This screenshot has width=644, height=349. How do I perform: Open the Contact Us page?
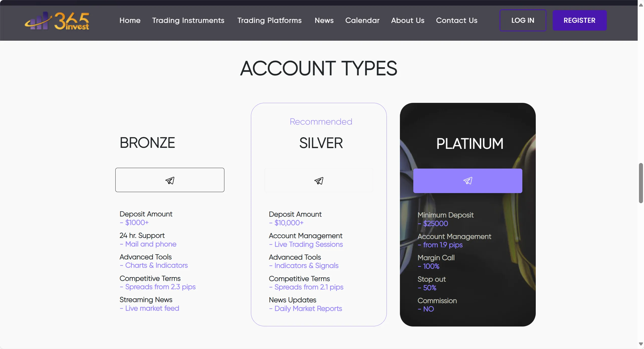[x=457, y=20]
